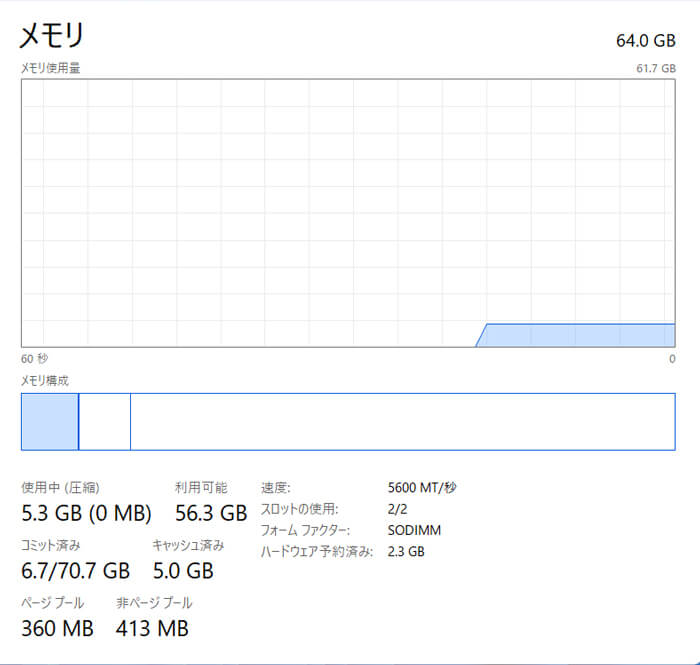Viewport: 700px width, 665px height.
Task: Click the 413 MB non-paged pool value
Action: [x=152, y=628]
